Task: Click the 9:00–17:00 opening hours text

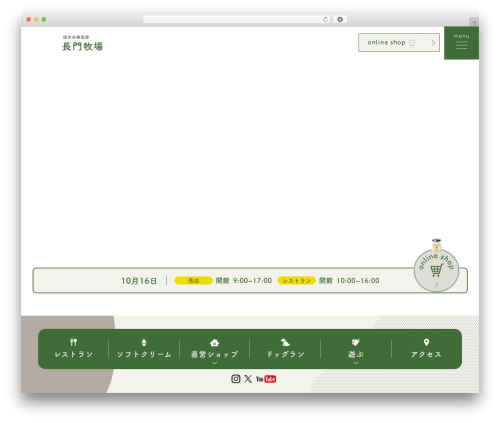Action: (252, 281)
